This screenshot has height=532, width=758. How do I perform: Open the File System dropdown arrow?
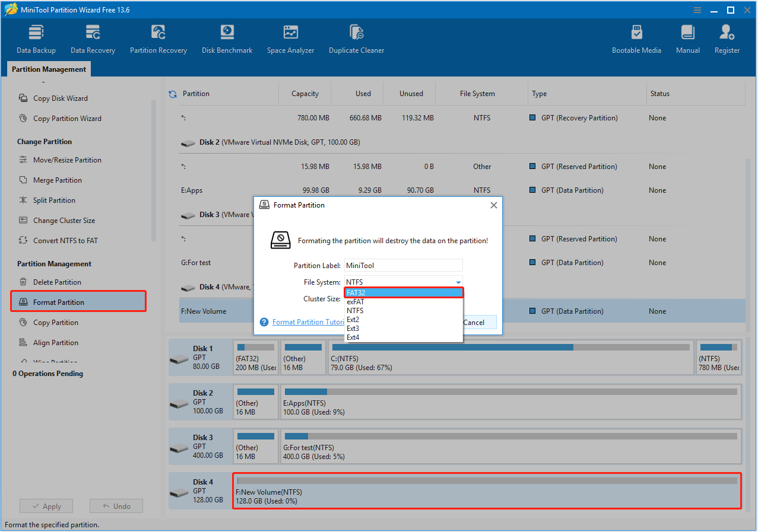[x=458, y=282]
